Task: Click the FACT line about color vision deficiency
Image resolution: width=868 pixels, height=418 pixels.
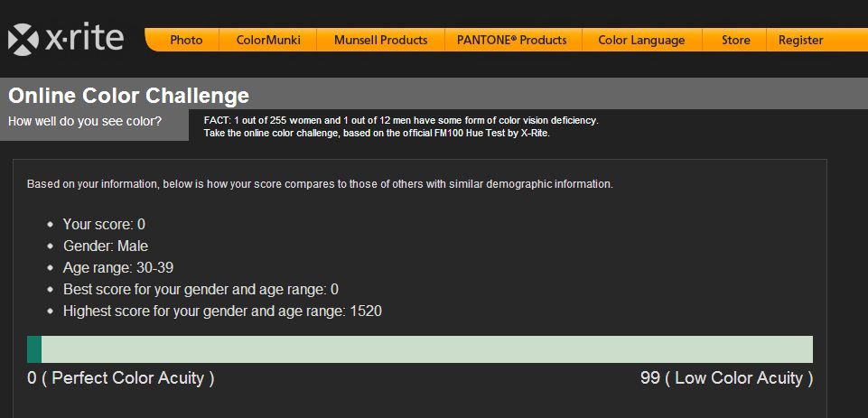Action: [401, 120]
